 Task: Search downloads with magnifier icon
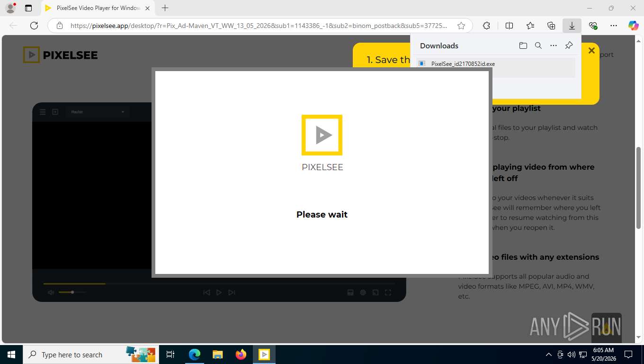coord(538,45)
